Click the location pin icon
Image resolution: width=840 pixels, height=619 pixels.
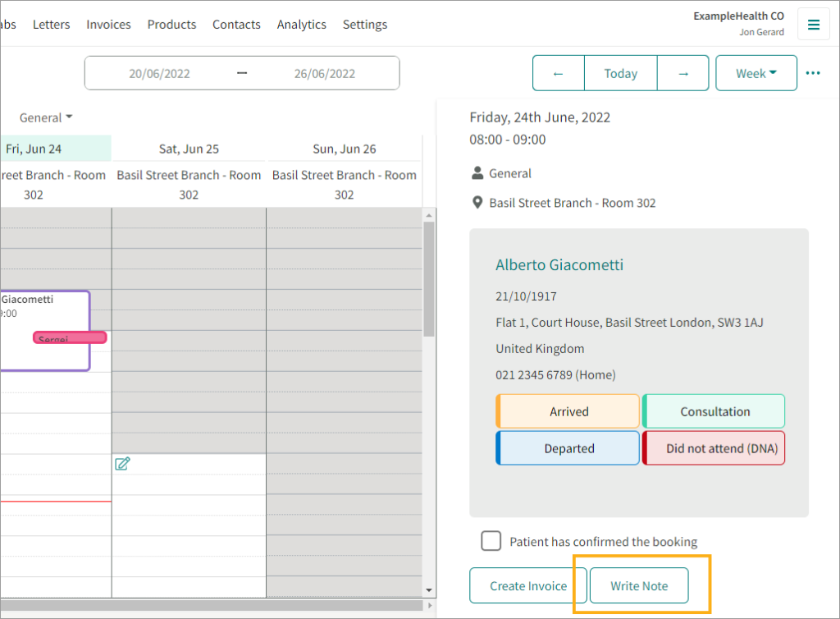pos(477,203)
